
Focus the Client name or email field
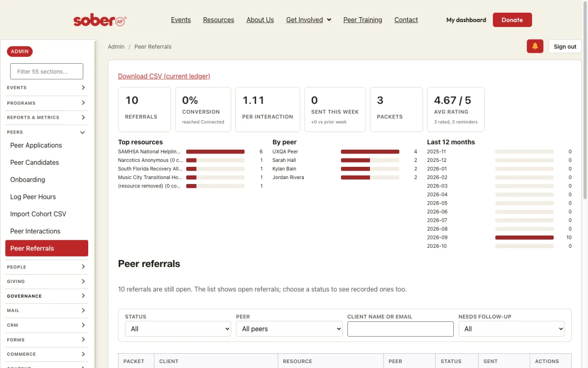point(400,329)
